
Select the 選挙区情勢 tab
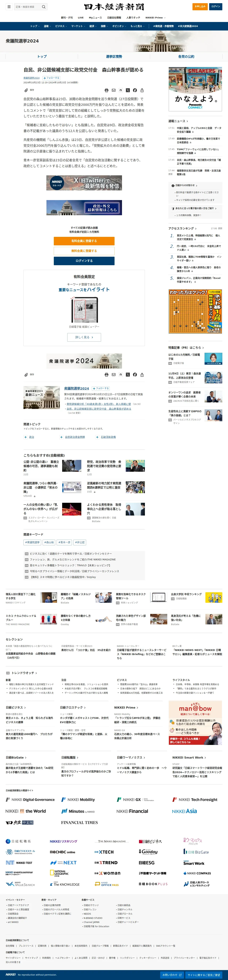(x=114, y=56)
